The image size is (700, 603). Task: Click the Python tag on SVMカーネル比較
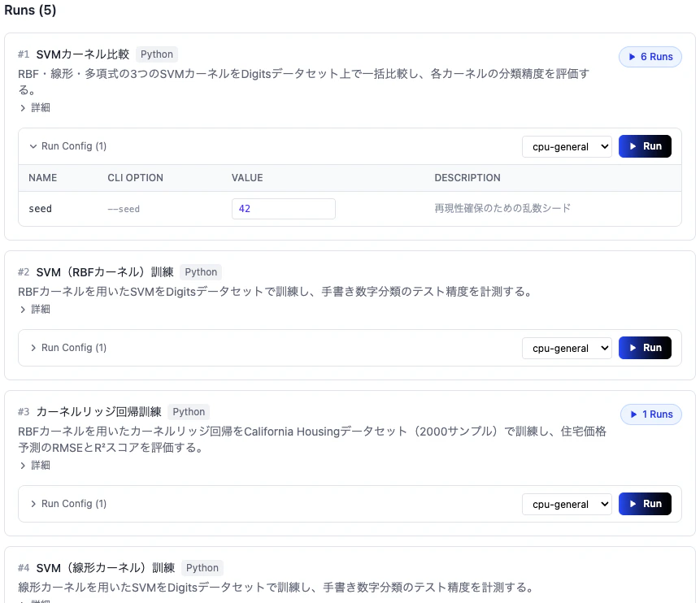tap(157, 54)
